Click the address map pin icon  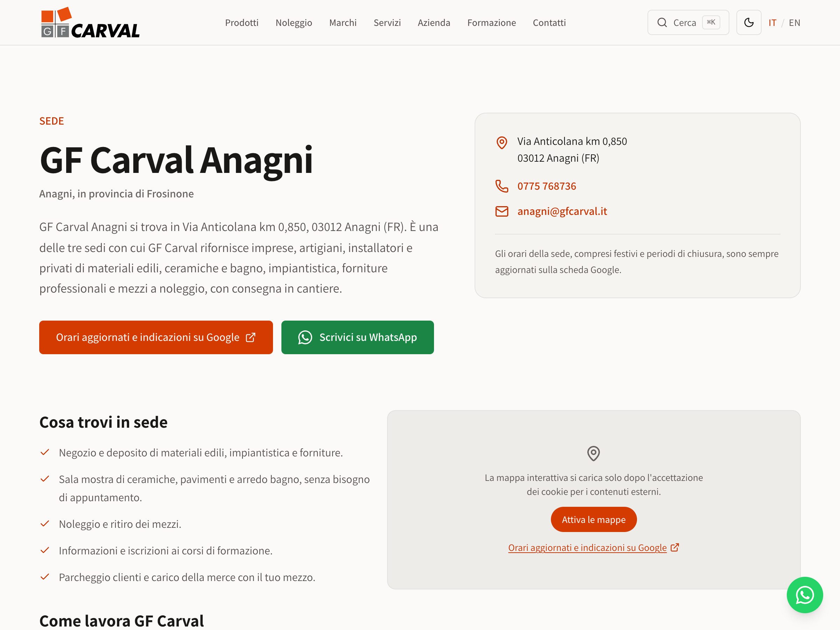click(x=501, y=142)
